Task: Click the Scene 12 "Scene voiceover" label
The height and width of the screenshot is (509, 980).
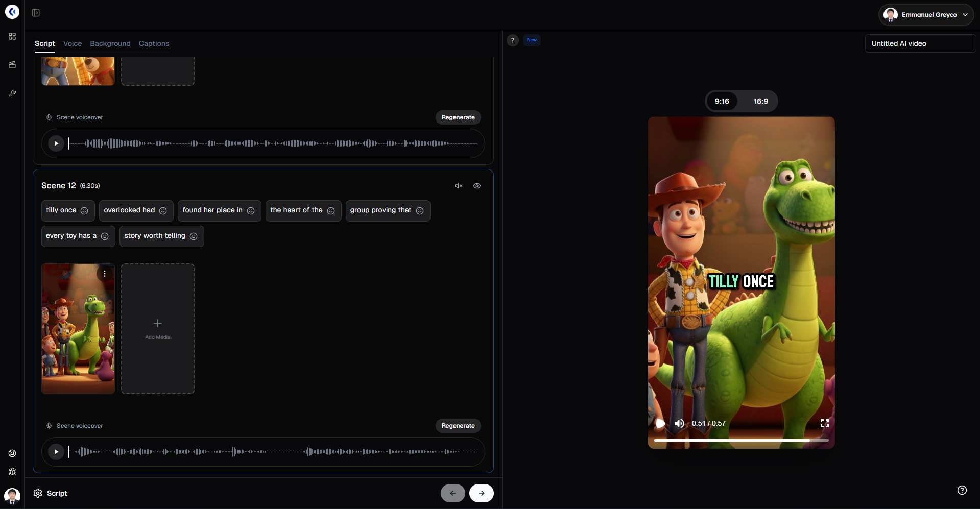Action: 80,426
